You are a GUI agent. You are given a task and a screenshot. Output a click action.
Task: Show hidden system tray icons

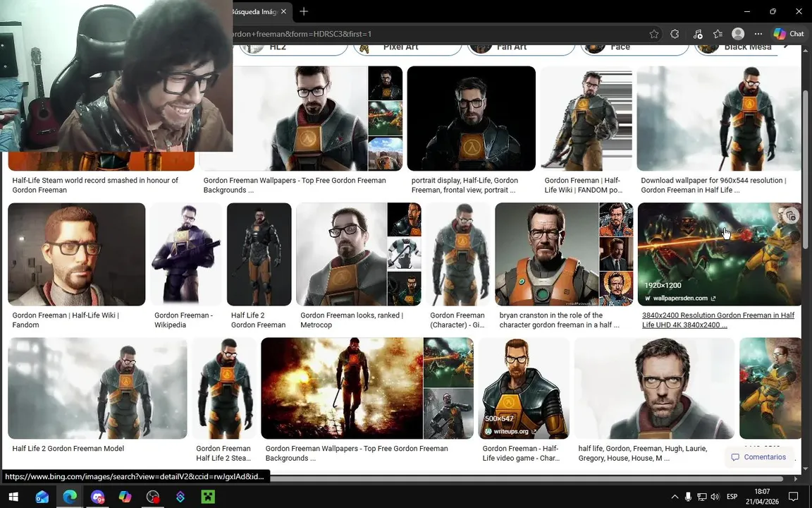click(675, 497)
